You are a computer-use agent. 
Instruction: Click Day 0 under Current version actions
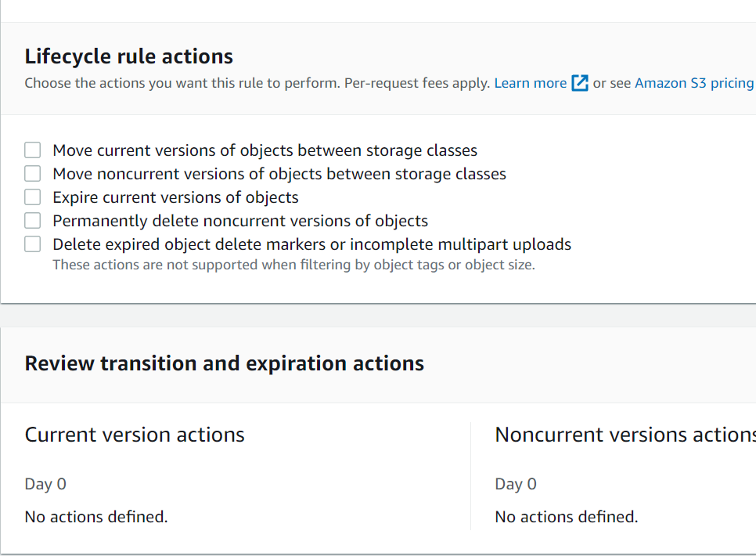coord(45,484)
